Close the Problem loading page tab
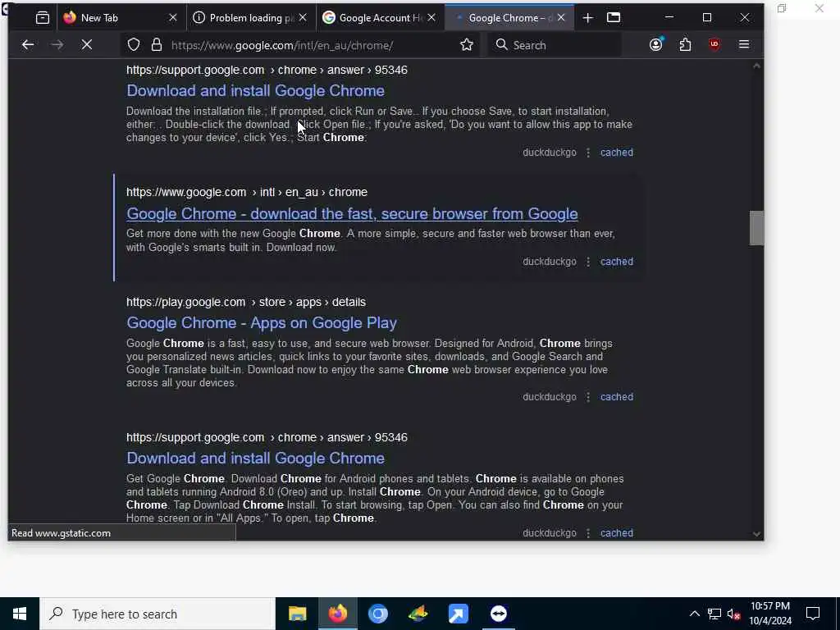This screenshot has width=840, height=630. tap(303, 18)
